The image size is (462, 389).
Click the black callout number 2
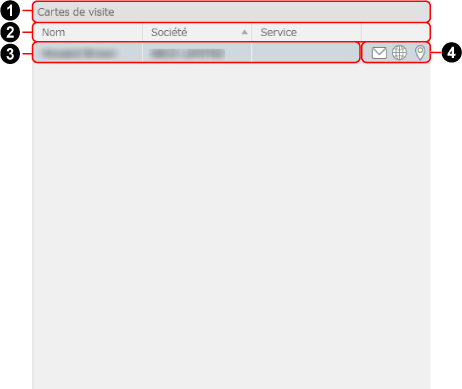(x=10, y=32)
